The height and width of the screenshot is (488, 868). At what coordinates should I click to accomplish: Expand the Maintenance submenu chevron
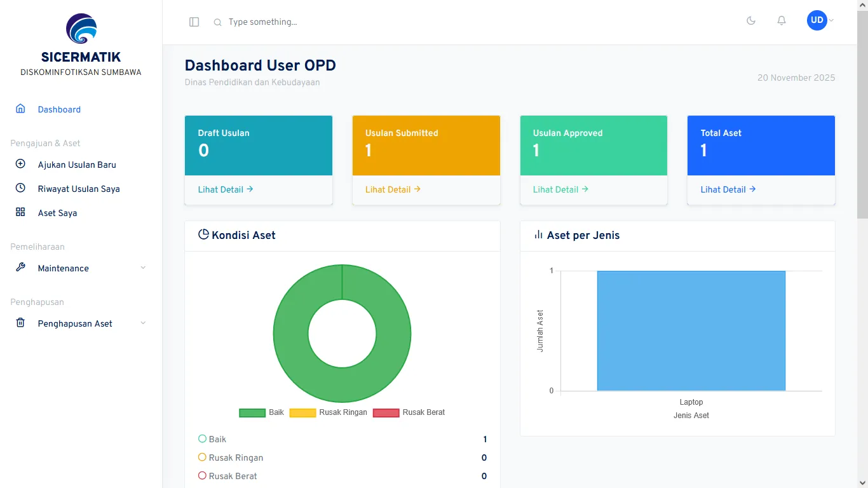(143, 268)
